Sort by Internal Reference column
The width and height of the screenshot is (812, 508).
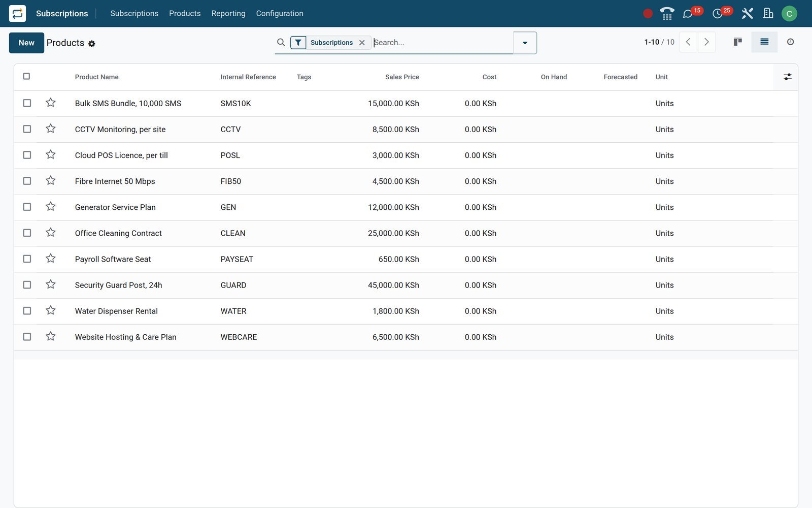[248, 77]
